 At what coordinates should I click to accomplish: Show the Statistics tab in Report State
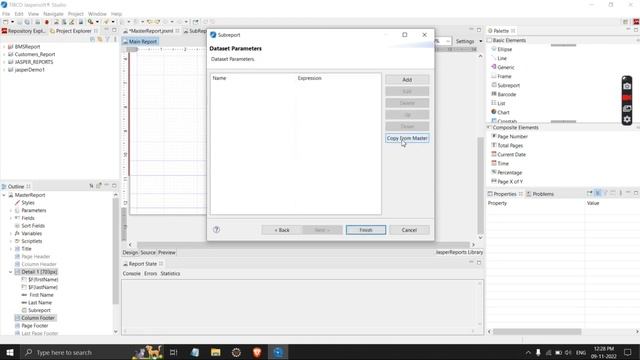pos(170,273)
